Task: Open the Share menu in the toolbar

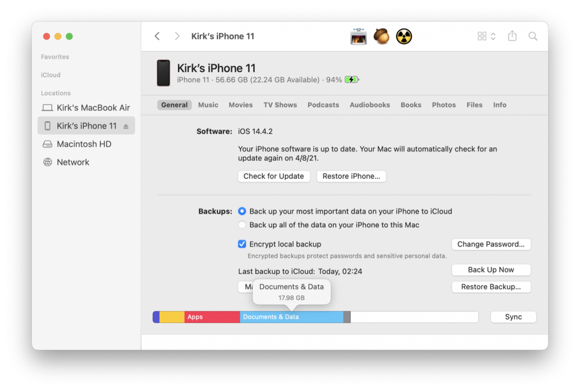Action: tap(512, 36)
